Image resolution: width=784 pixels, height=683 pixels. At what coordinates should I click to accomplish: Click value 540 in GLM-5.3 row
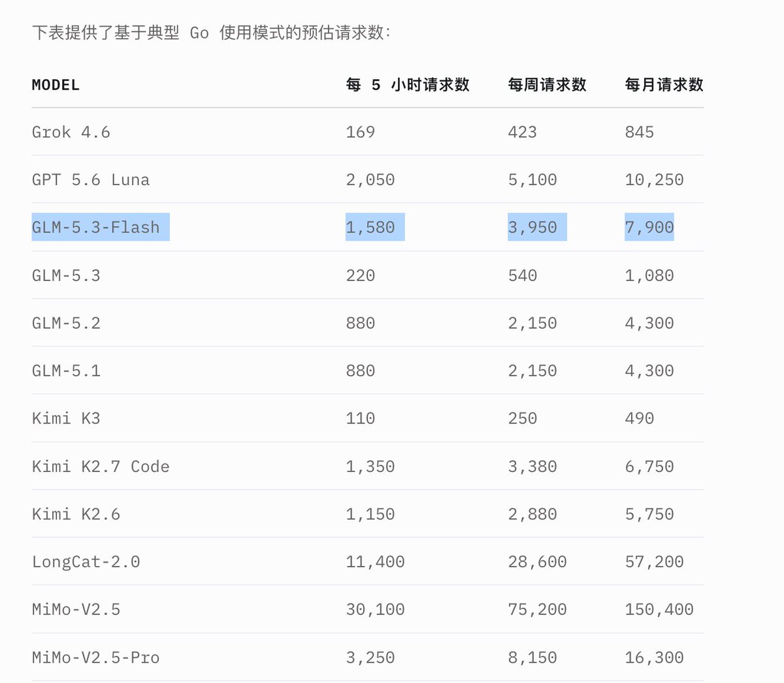tap(522, 275)
